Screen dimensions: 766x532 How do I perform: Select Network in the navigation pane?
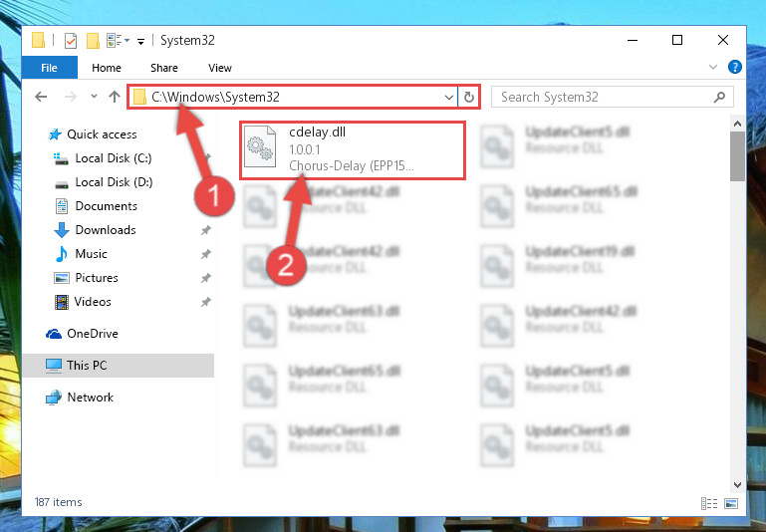click(x=90, y=398)
